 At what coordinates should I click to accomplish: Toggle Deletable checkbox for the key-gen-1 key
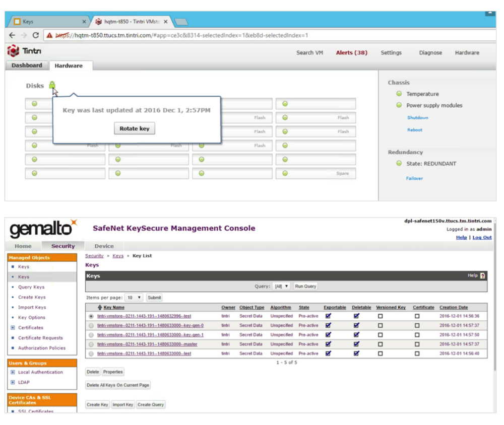[356, 335]
